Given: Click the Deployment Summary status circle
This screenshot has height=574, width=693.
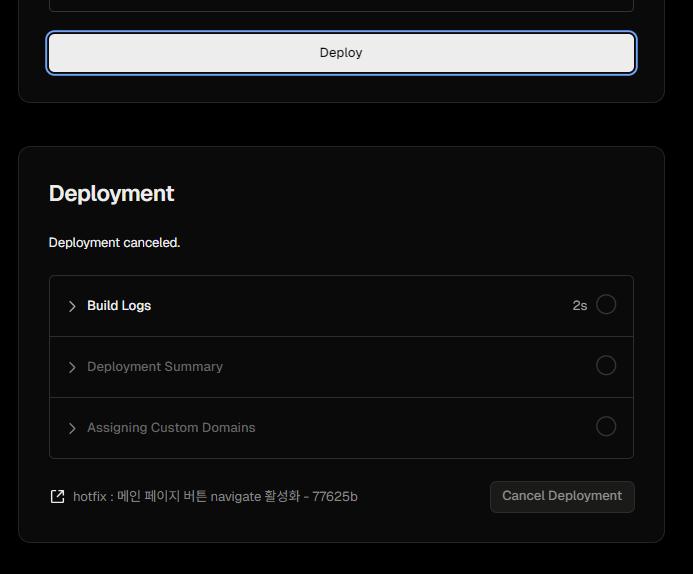Looking at the screenshot, I should tap(606, 365).
